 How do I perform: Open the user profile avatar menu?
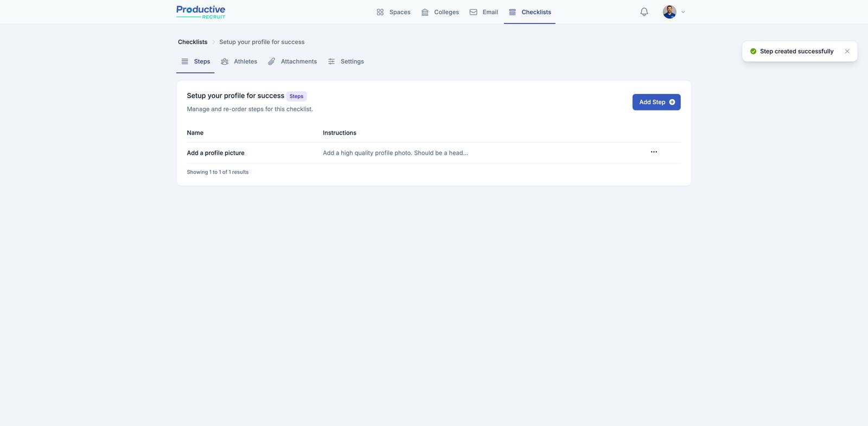pos(669,12)
